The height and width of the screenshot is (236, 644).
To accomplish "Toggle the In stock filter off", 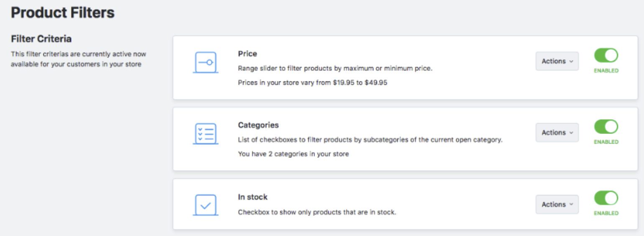I will 606,198.
